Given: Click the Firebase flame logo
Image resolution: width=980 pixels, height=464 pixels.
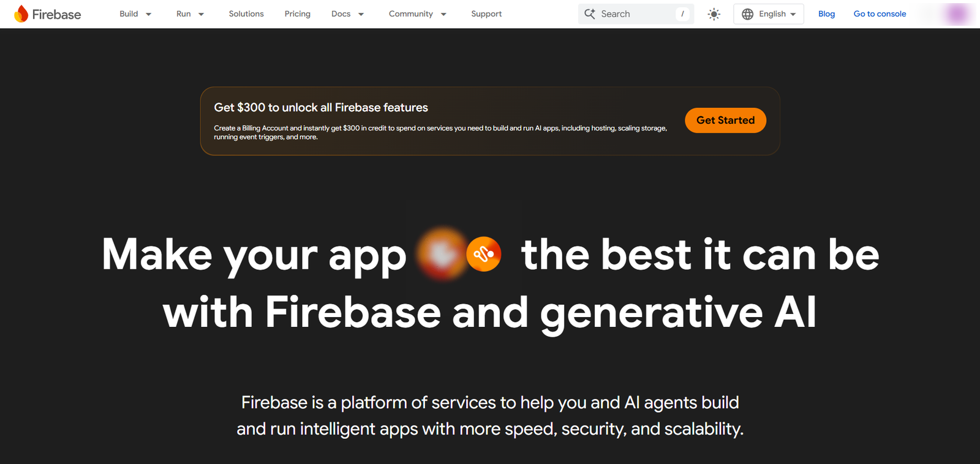Looking at the screenshot, I should click(x=21, y=13).
